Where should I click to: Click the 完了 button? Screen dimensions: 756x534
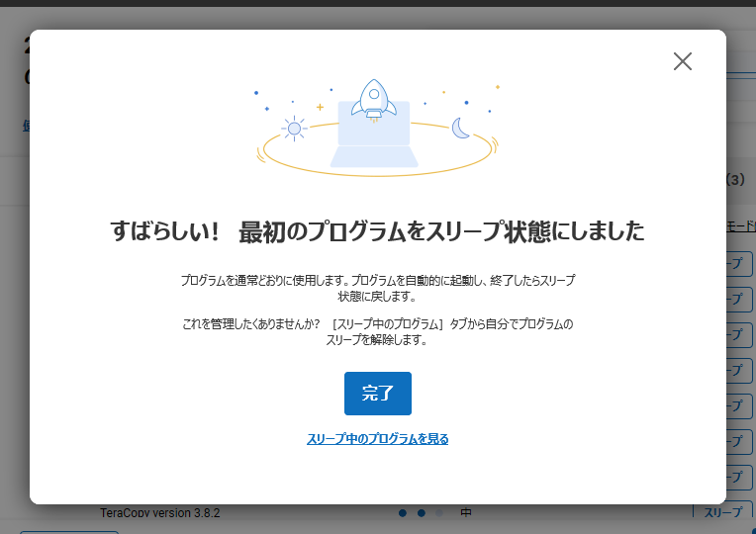coord(378,394)
